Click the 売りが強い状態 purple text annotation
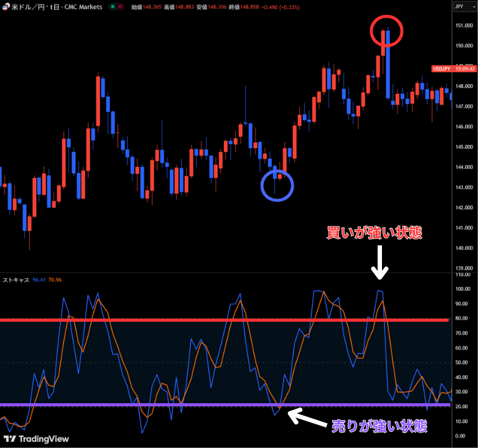 pos(379,426)
